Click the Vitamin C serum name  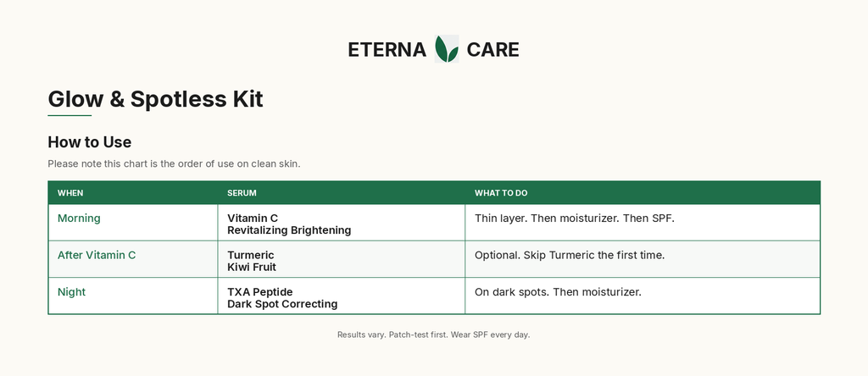click(x=253, y=218)
